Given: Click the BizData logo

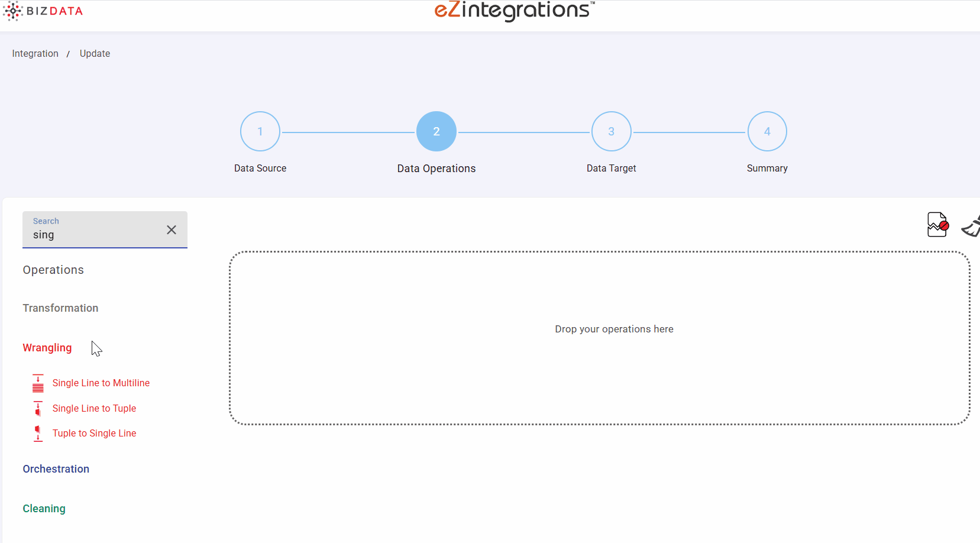Looking at the screenshot, I should tap(43, 11).
